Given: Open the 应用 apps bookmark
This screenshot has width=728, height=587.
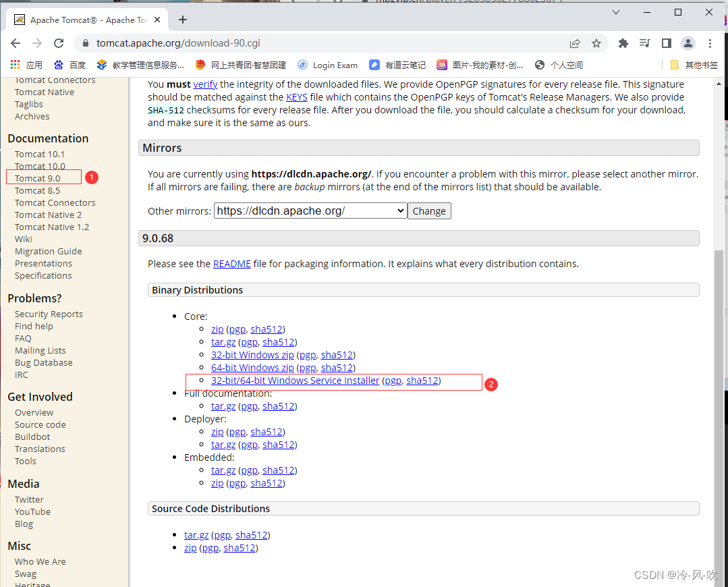Looking at the screenshot, I should tap(26, 65).
